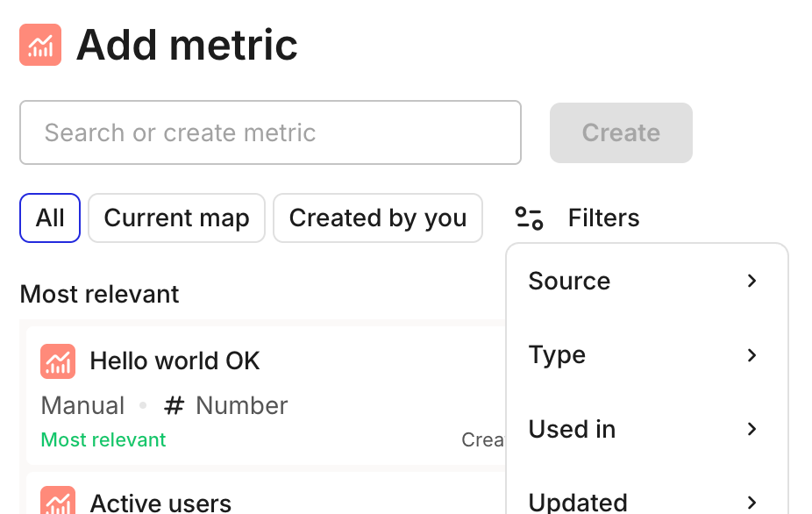Click the Active users metric icon
Image resolution: width=812 pixels, height=514 pixels.
58,502
